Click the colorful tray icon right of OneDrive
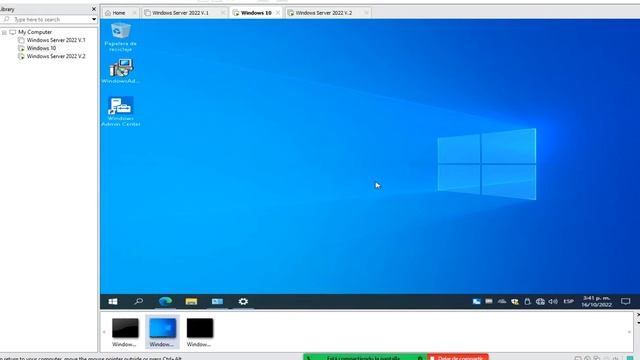640x360 pixels. pyautogui.click(x=515, y=302)
